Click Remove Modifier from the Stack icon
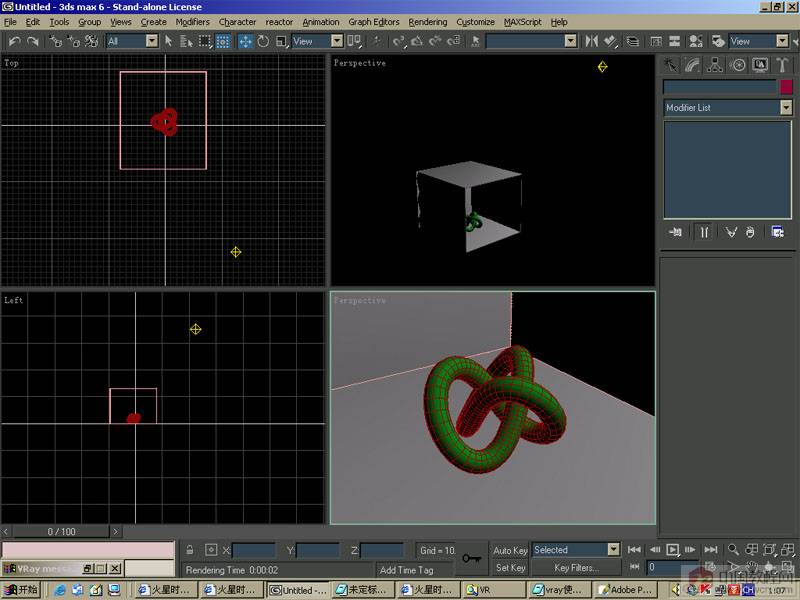 [749, 232]
